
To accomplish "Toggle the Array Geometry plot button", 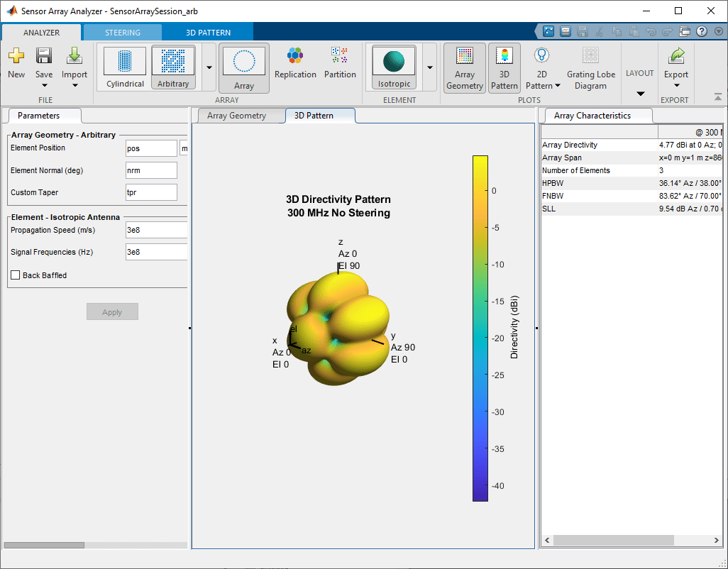I will (465, 68).
